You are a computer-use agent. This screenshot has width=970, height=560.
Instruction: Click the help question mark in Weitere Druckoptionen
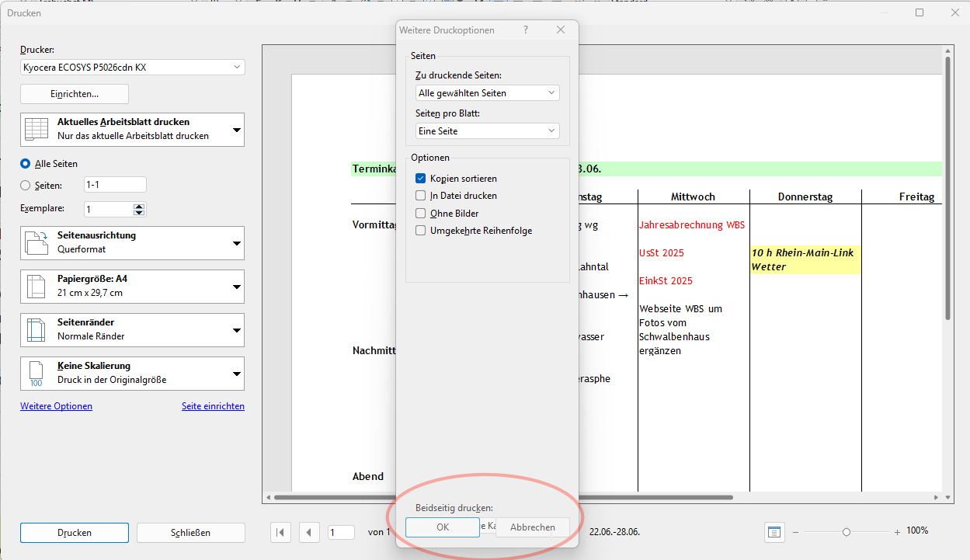(x=526, y=30)
